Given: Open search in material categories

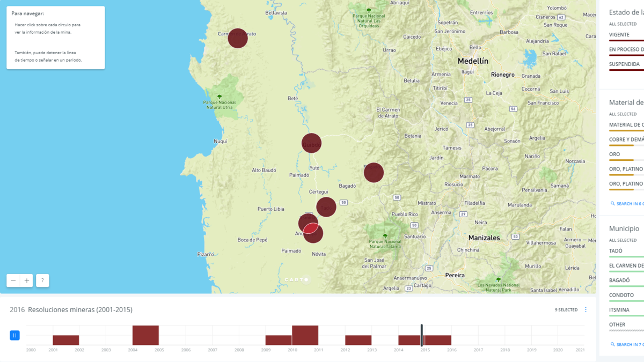Looking at the screenshot, I should 627,204.
